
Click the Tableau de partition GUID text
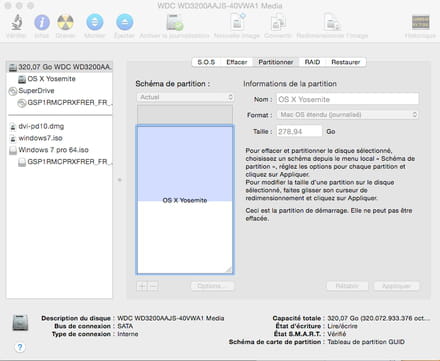pos(366,342)
